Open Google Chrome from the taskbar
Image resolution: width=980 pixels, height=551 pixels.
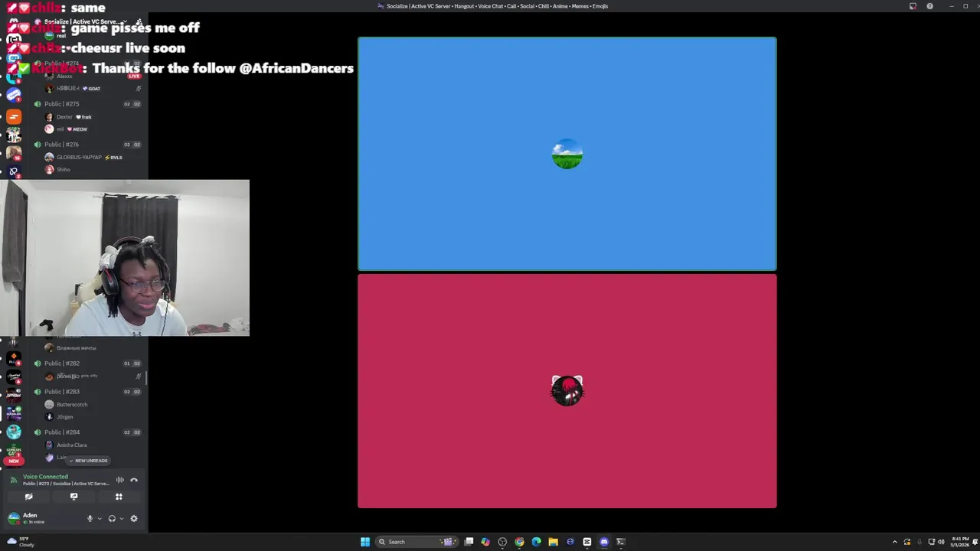[519, 542]
